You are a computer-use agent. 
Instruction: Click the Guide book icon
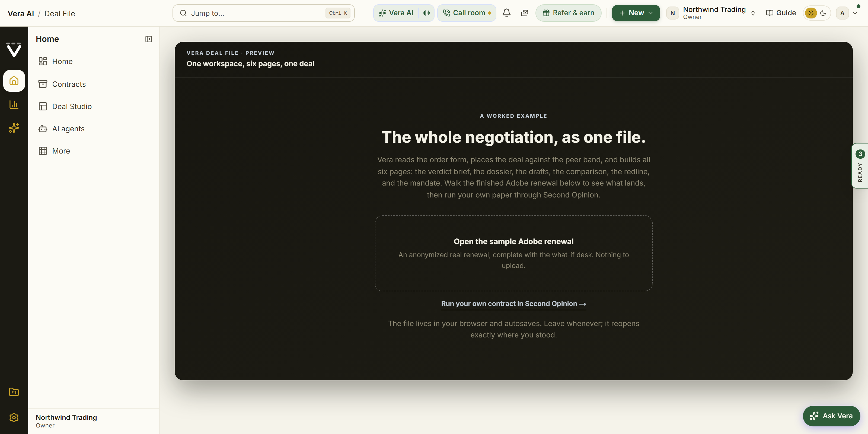[x=770, y=13]
